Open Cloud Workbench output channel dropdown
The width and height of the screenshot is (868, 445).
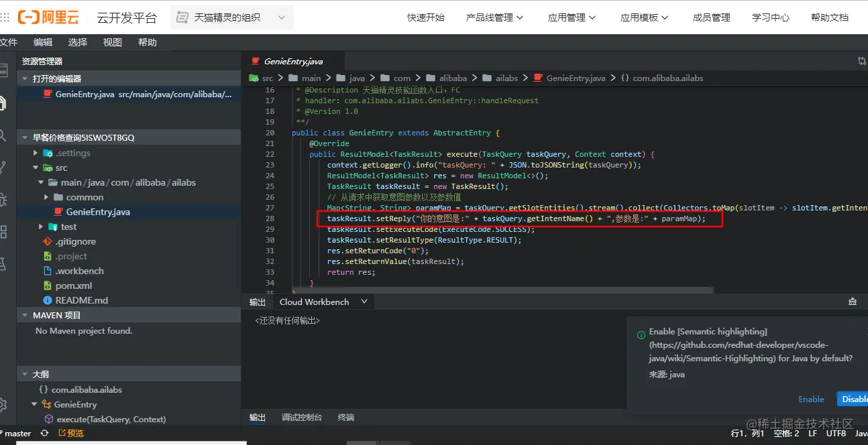click(x=324, y=302)
